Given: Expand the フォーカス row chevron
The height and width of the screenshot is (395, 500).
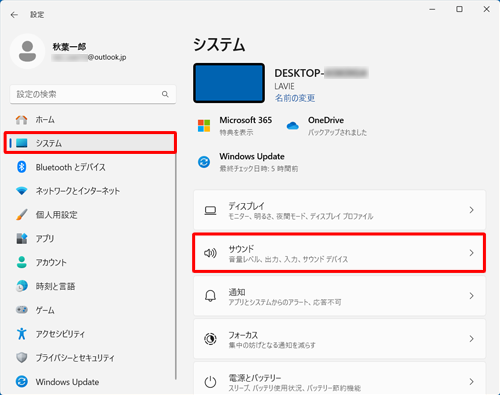Looking at the screenshot, I should click(x=471, y=339).
